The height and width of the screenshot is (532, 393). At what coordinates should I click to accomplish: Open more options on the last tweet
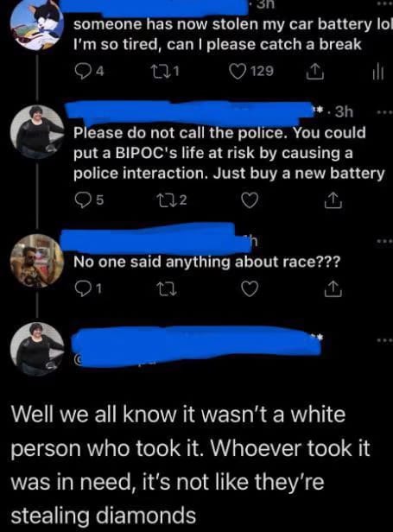tap(384, 339)
